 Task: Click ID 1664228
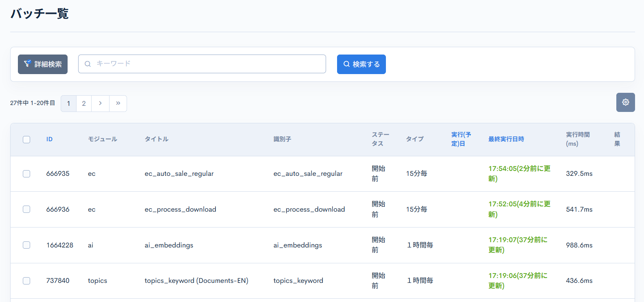(60, 245)
